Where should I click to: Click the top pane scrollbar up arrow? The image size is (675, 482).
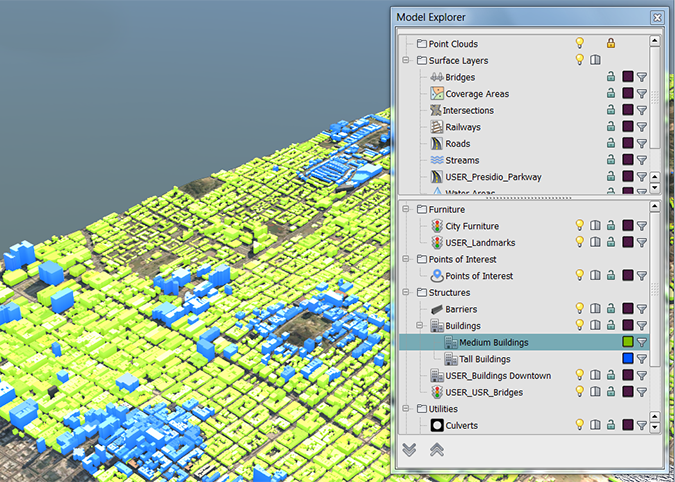[x=655, y=41]
